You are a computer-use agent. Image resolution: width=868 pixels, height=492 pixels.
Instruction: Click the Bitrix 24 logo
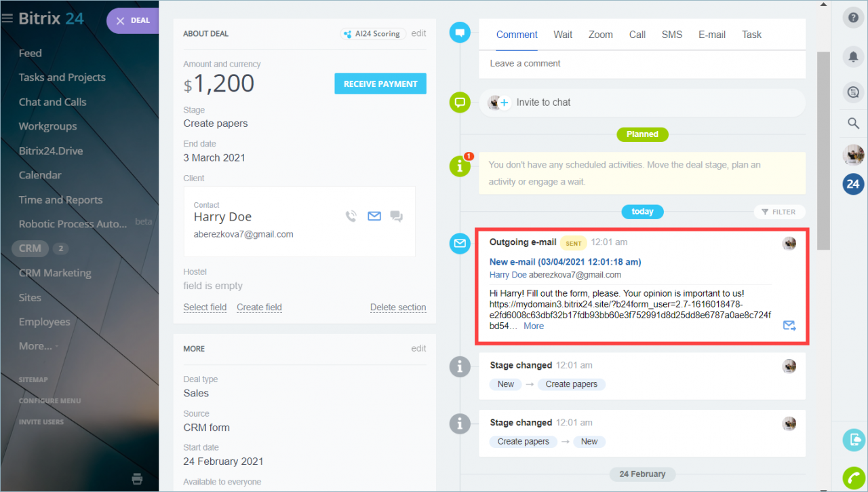[52, 18]
